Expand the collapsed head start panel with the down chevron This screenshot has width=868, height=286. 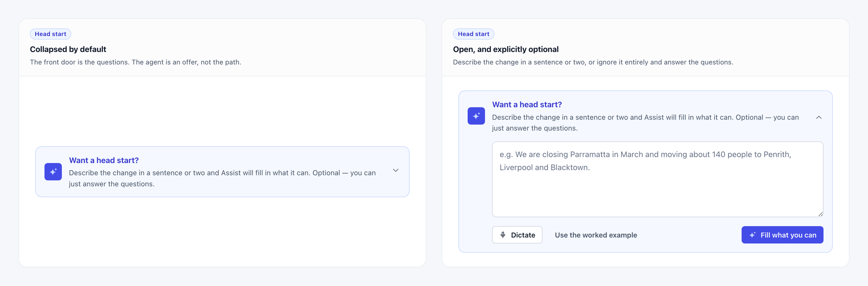(x=395, y=170)
